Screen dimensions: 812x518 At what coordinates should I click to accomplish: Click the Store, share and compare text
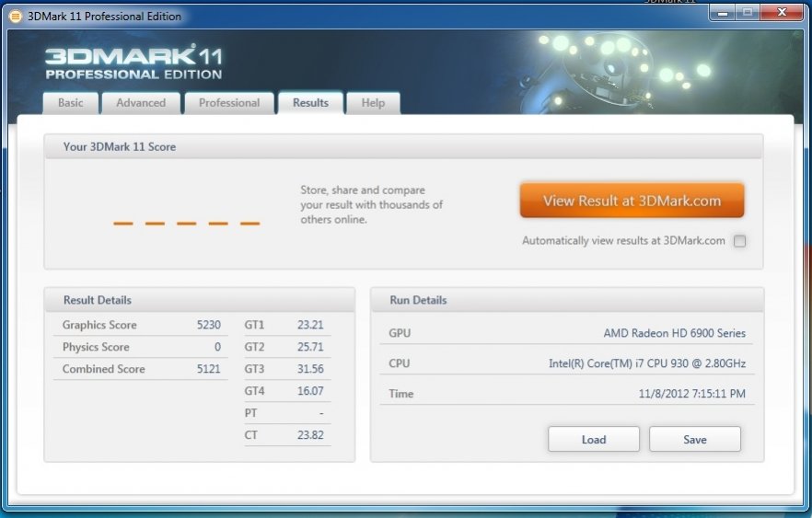click(371, 205)
